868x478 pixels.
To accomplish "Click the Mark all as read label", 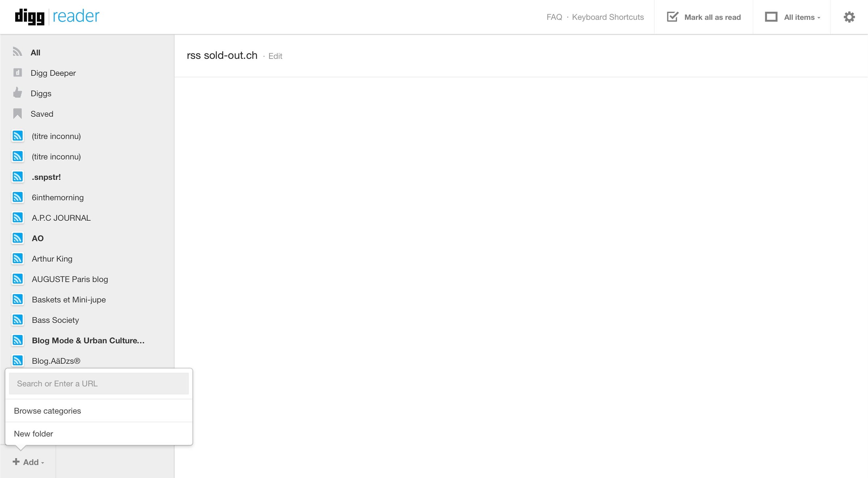I will pyautogui.click(x=712, y=17).
